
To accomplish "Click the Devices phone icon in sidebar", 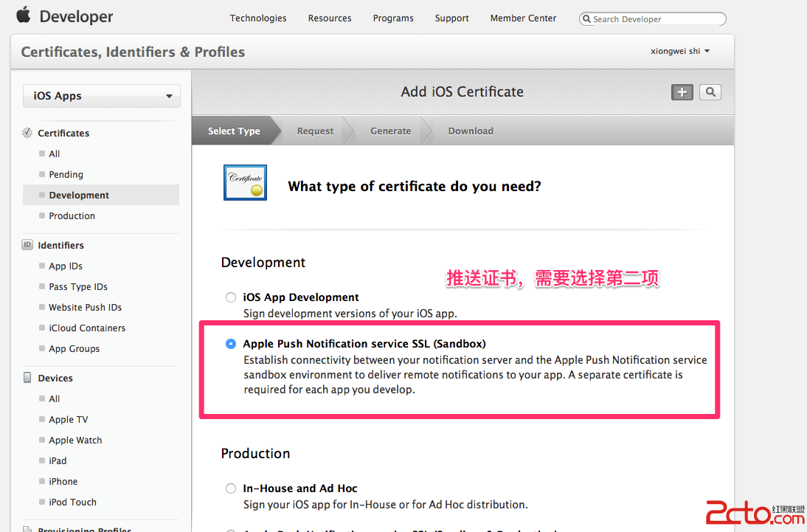I will (x=27, y=378).
